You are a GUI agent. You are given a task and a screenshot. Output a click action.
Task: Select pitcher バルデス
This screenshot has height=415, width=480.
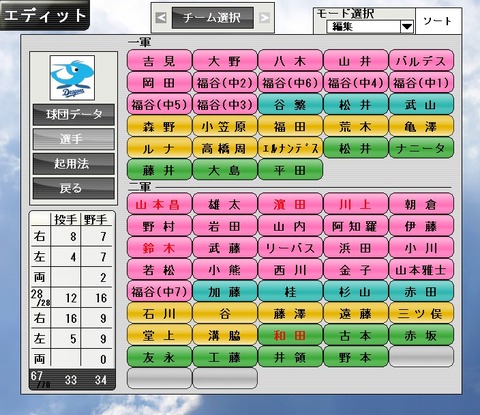click(x=421, y=60)
